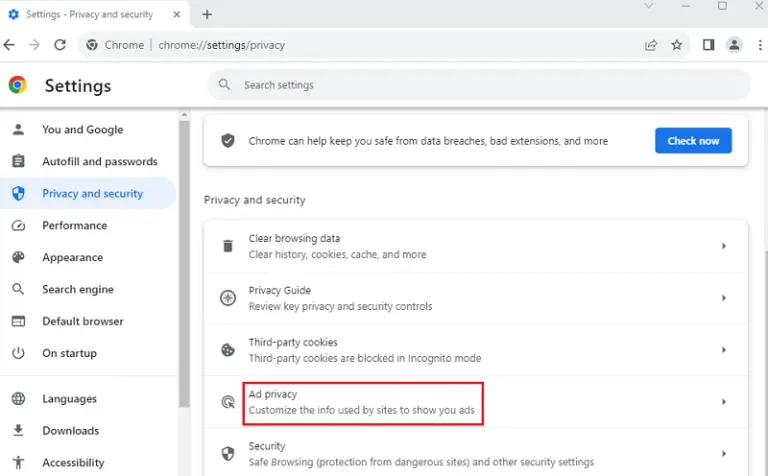Screen dimensions: 768x476
Task: Click the shield icon for Security row
Action: pyautogui.click(x=228, y=453)
